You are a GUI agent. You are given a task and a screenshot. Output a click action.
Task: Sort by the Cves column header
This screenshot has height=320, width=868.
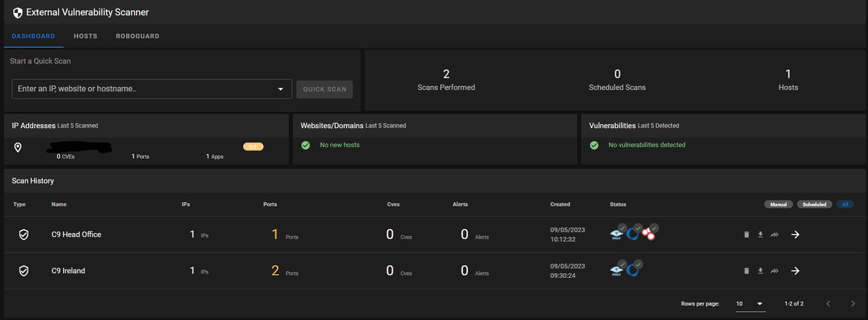tap(393, 204)
